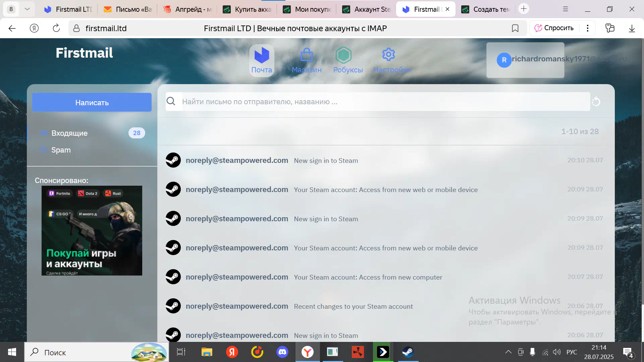
Task: Click the Windows Start button
Action: pyautogui.click(x=12, y=352)
